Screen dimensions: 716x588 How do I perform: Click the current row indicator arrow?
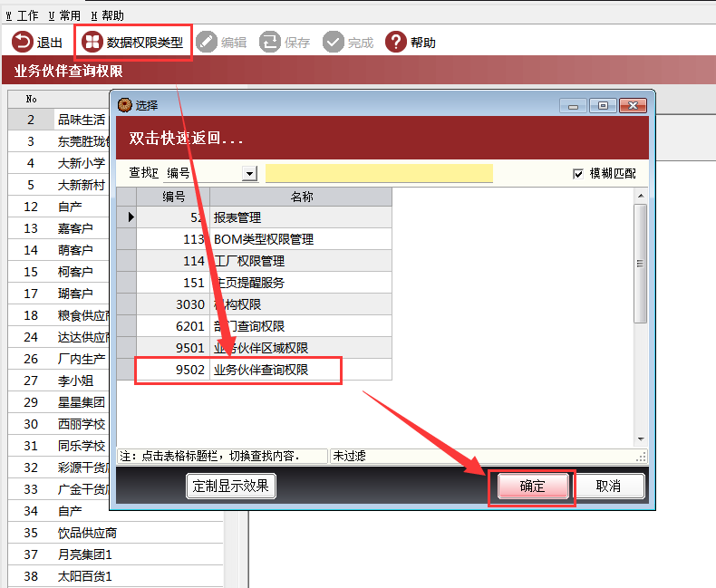pos(131,217)
